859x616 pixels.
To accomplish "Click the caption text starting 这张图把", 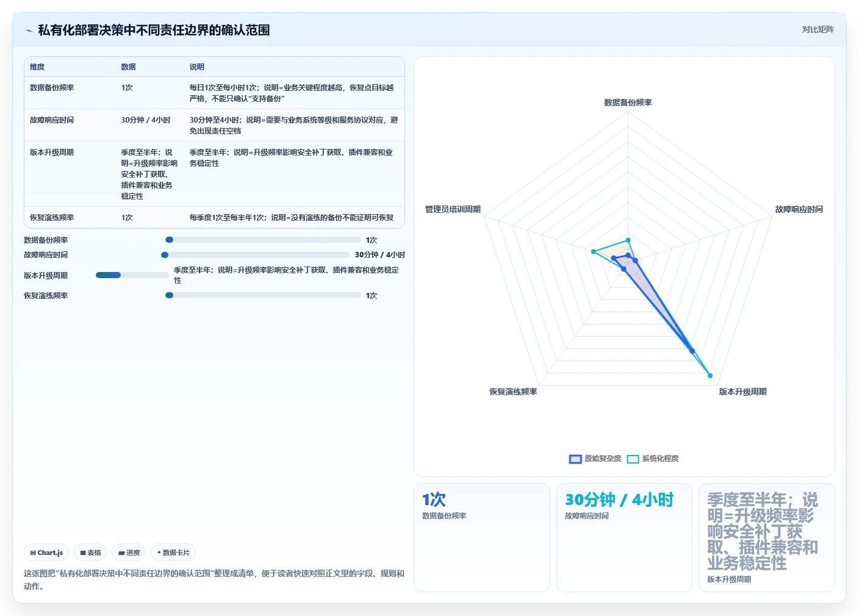I will 214,579.
